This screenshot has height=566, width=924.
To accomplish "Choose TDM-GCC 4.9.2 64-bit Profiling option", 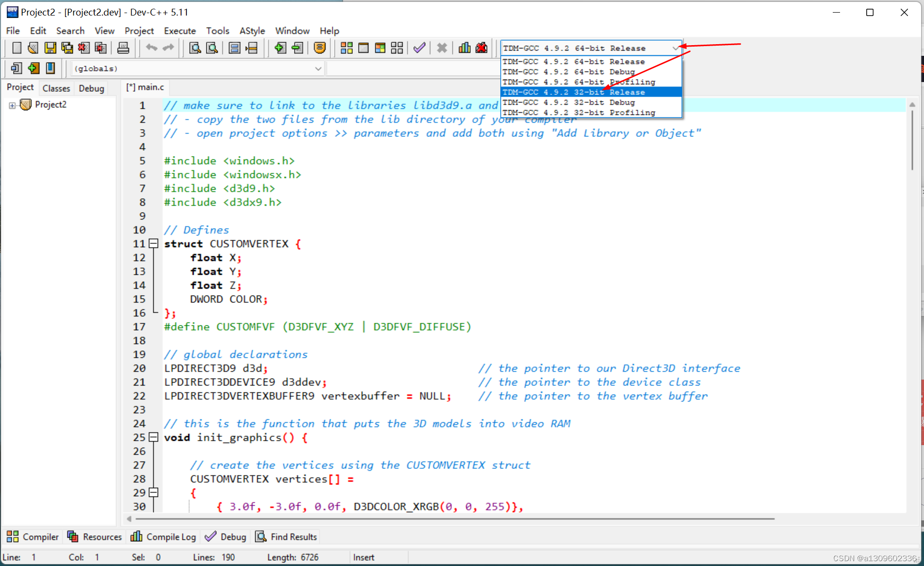I will coord(591,82).
